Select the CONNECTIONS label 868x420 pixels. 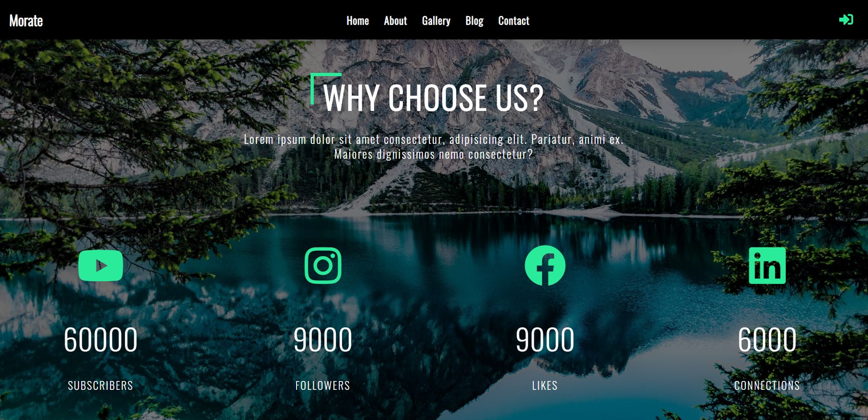(767, 385)
